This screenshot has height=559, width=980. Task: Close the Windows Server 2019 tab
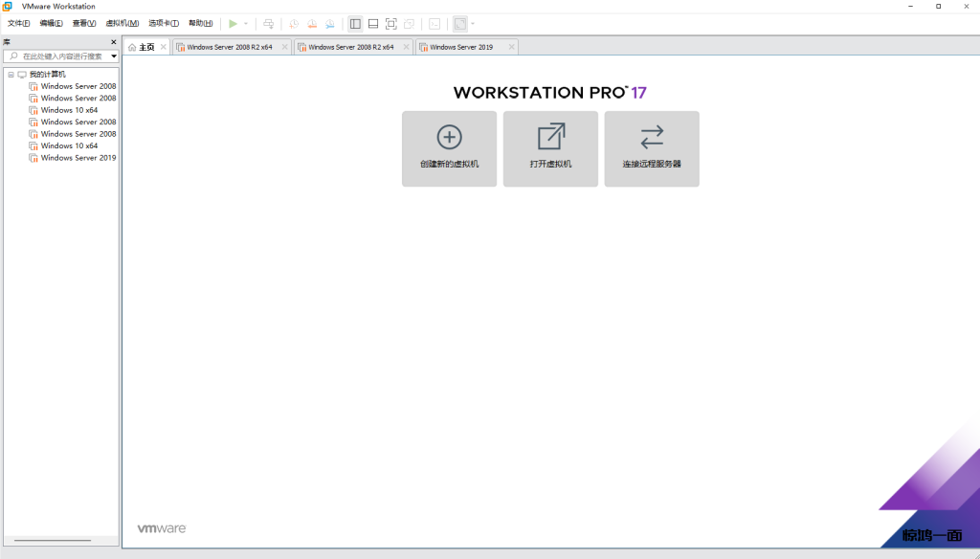pyautogui.click(x=511, y=47)
